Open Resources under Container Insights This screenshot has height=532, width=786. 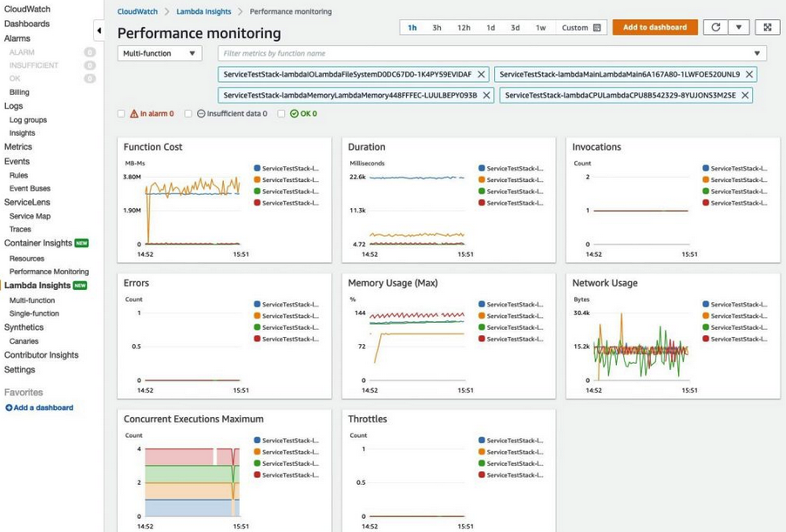click(26, 259)
